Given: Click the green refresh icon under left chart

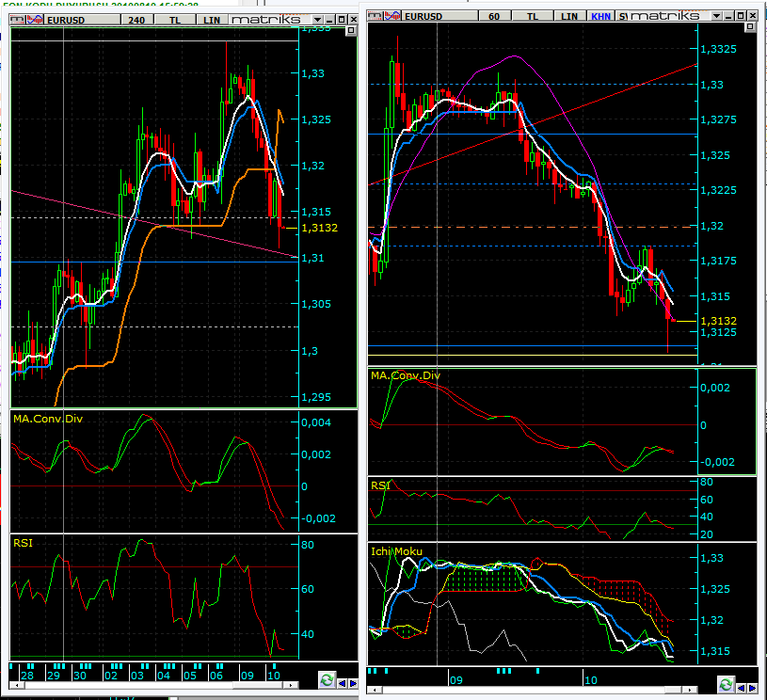Looking at the screenshot, I should [327, 679].
